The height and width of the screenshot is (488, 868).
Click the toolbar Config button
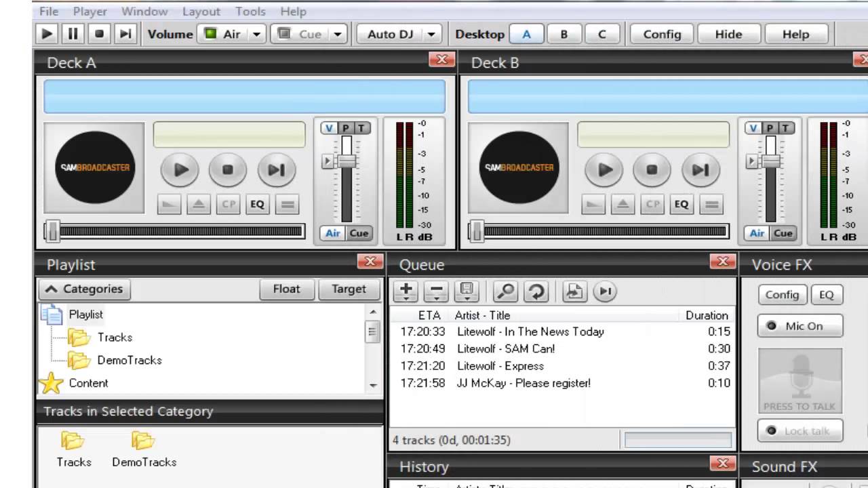coord(662,34)
